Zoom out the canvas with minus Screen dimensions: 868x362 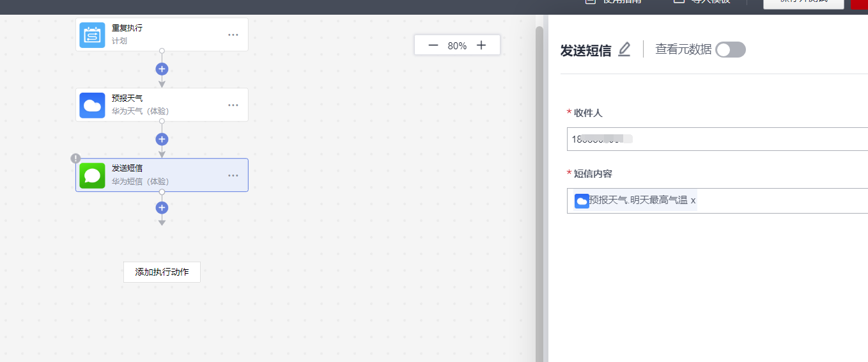[433, 45]
